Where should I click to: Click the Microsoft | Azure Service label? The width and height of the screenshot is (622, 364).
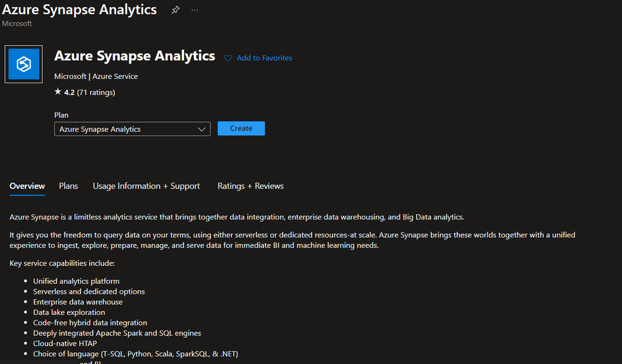click(x=96, y=76)
